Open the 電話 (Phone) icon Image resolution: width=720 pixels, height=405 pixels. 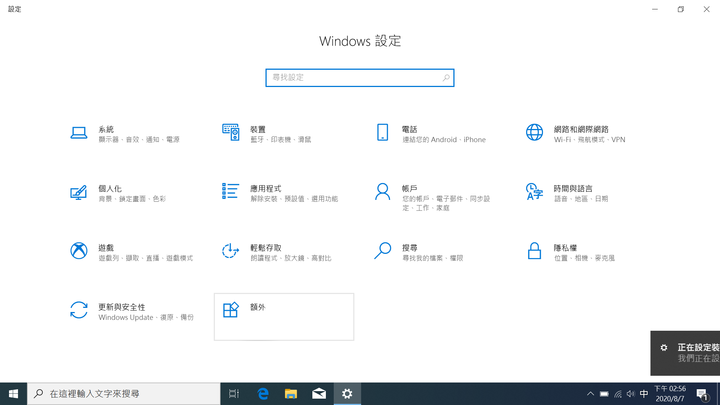point(382,132)
